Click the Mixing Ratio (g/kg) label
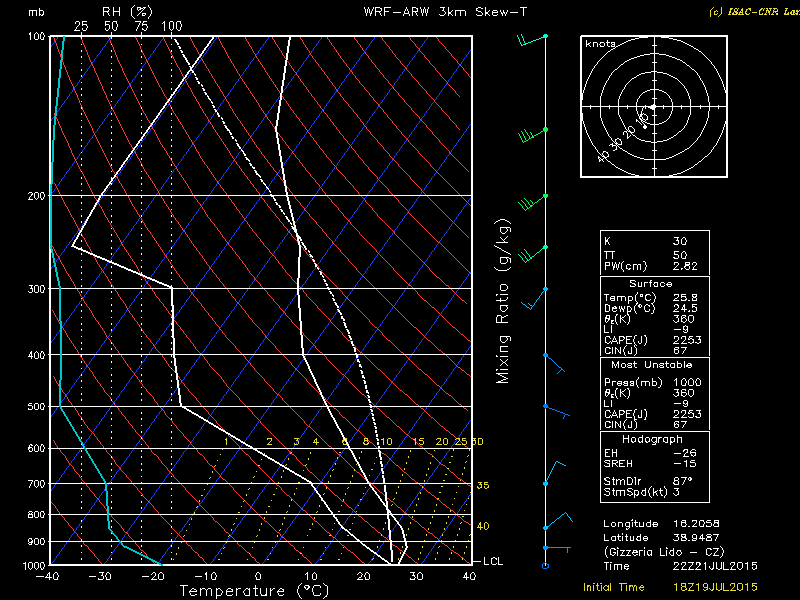Viewport: 800px width, 600px height. coord(503,301)
